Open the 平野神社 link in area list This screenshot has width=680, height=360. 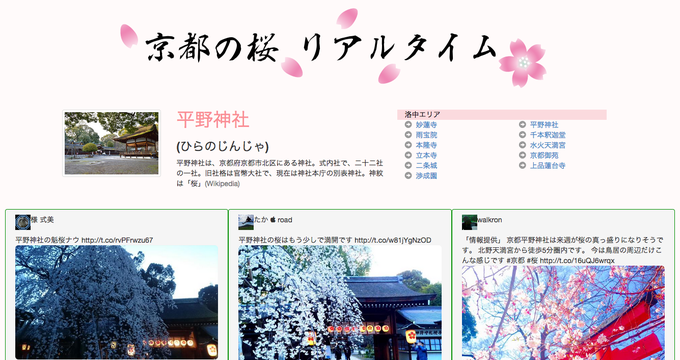[544, 125]
